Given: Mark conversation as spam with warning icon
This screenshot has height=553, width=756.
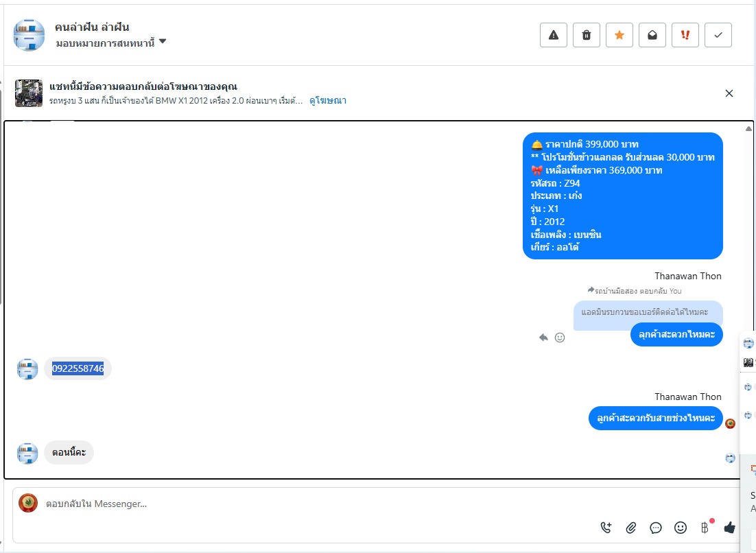Looking at the screenshot, I should click(554, 35).
